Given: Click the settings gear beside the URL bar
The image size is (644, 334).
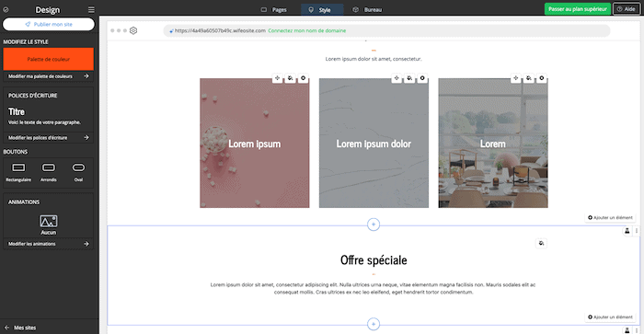Looking at the screenshot, I should (x=133, y=30).
